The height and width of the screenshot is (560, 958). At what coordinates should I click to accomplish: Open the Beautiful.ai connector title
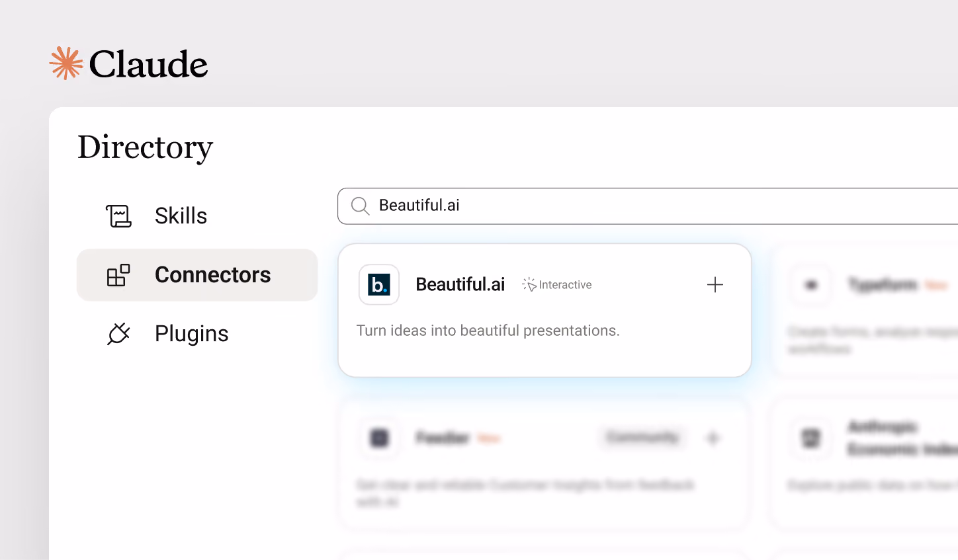click(460, 284)
